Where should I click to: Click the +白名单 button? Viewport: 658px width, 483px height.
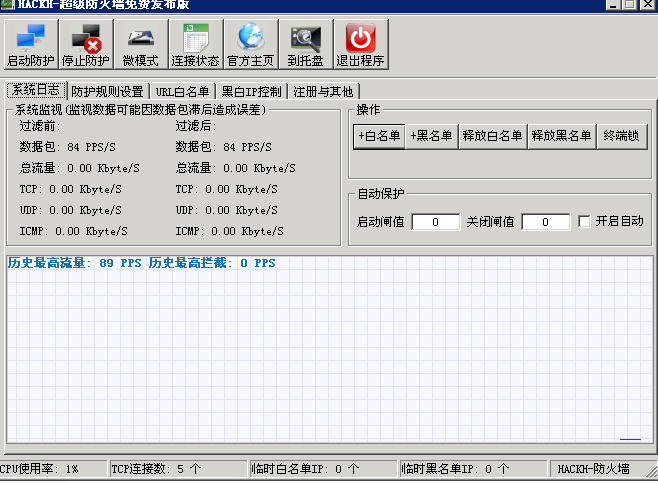tap(379, 136)
